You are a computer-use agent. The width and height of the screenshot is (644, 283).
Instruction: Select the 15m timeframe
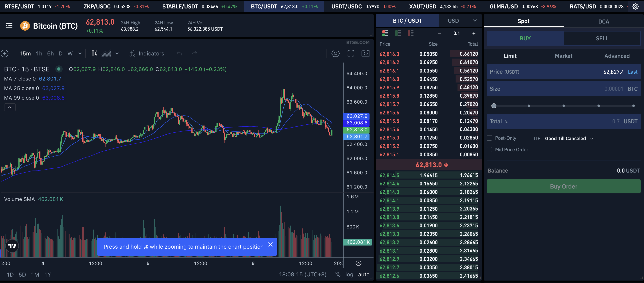[25, 53]
